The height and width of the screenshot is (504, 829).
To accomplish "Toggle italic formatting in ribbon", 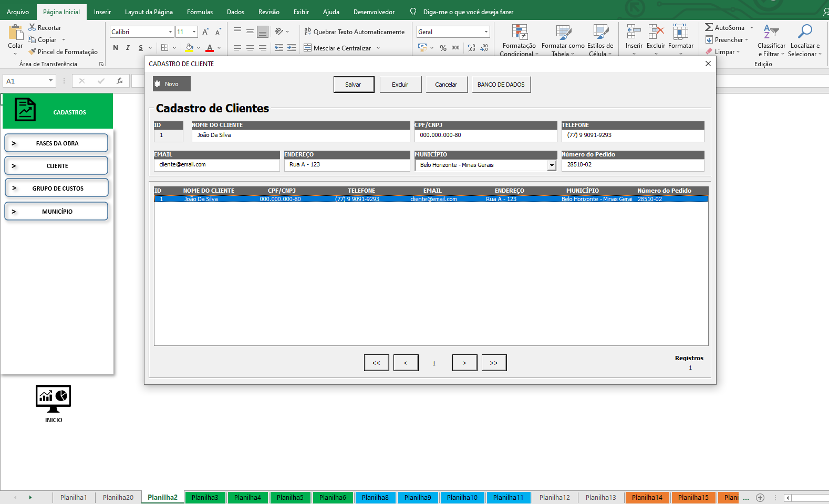I will tap(128, 48).
